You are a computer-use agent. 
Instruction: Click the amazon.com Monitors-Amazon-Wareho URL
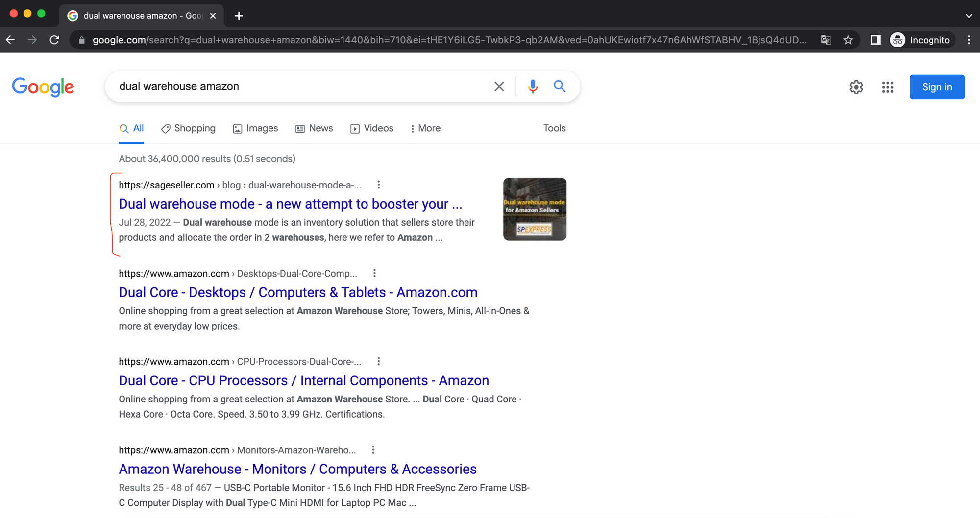(x=237, y=450)
